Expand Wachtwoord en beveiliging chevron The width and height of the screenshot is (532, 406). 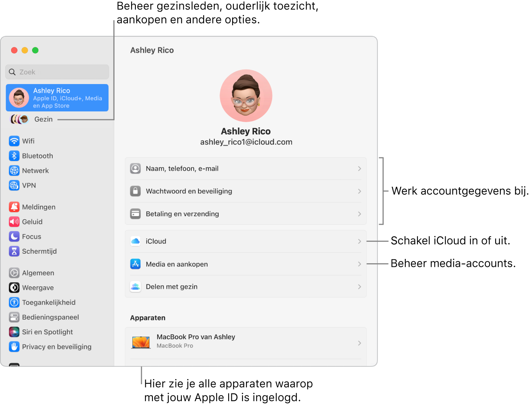(359, 191)
